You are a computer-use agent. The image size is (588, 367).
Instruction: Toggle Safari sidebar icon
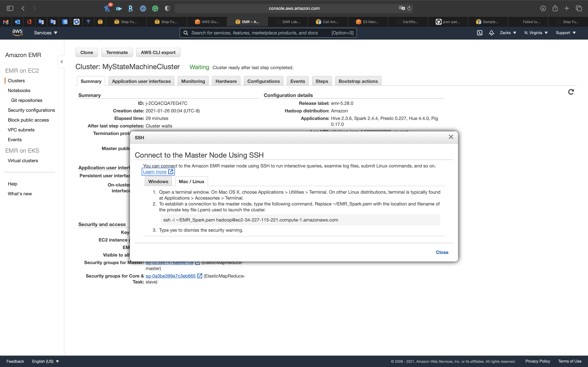10,8
